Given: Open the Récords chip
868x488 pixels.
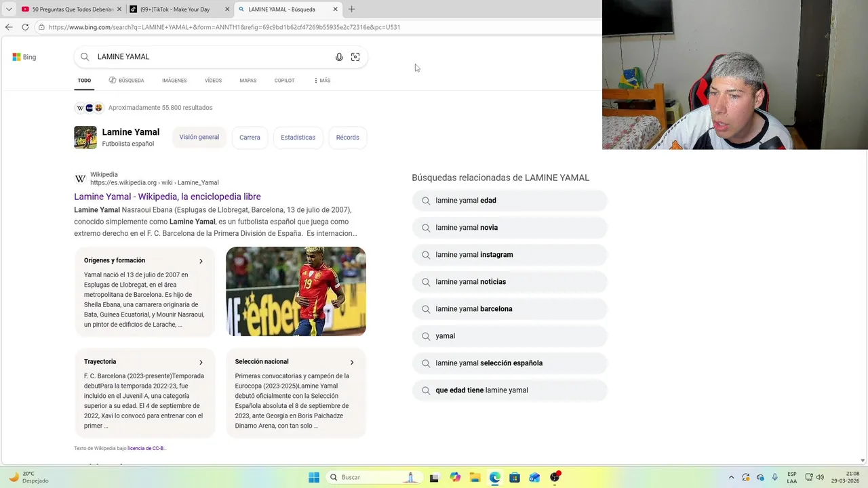Looking at the screenshot, I should [x=348, y=138].
